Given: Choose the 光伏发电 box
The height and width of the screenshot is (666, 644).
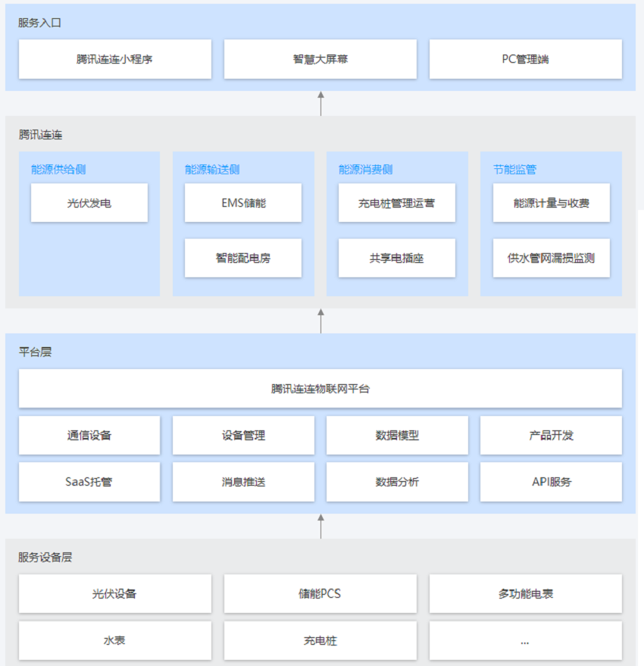Looking at the screenshot, I should point(89,202).
